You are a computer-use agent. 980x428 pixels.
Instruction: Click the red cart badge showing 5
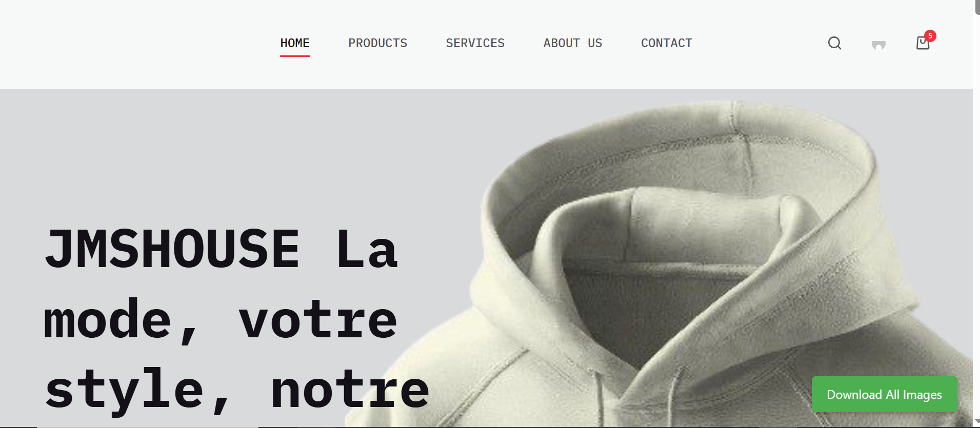point(930,36)
